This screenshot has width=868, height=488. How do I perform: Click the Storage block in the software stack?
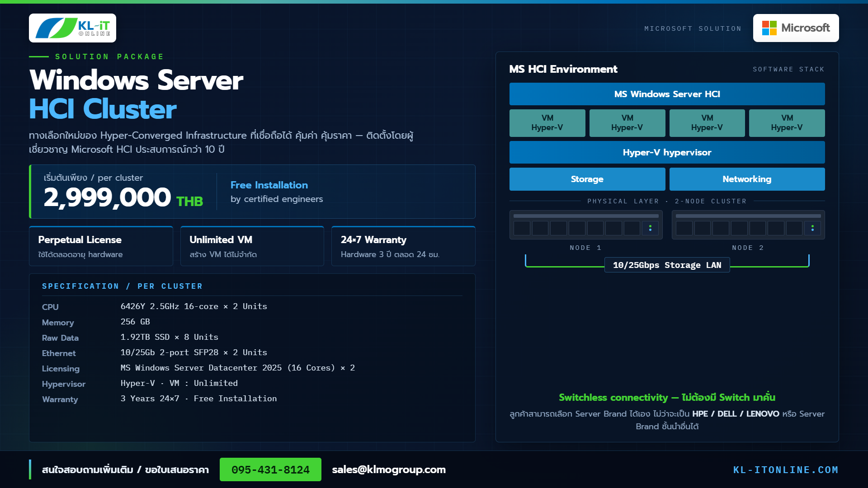pos(587,179)
